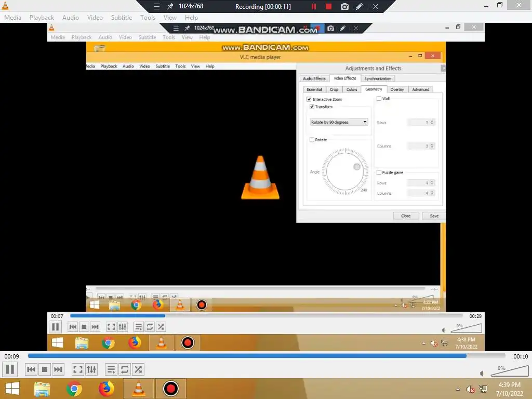Toggle fullscreen from the bottom VLC toolbar
The image size is (532, 399).
78,369
